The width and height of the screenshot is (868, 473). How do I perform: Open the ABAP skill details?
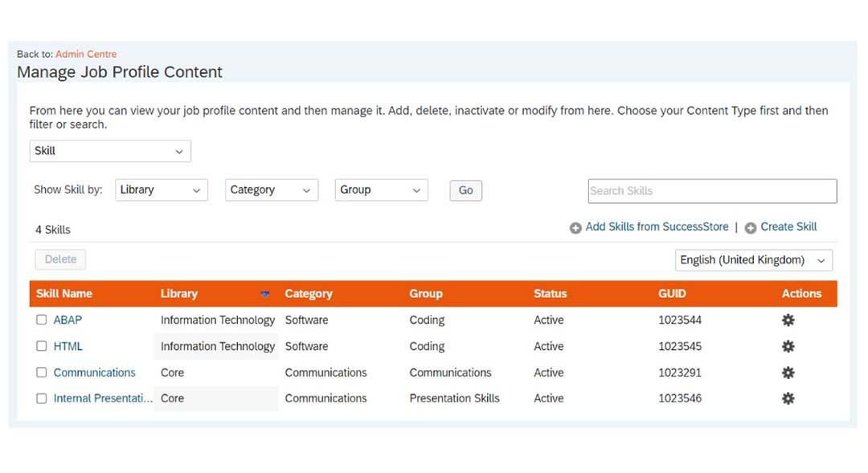(x=68, y=320)
